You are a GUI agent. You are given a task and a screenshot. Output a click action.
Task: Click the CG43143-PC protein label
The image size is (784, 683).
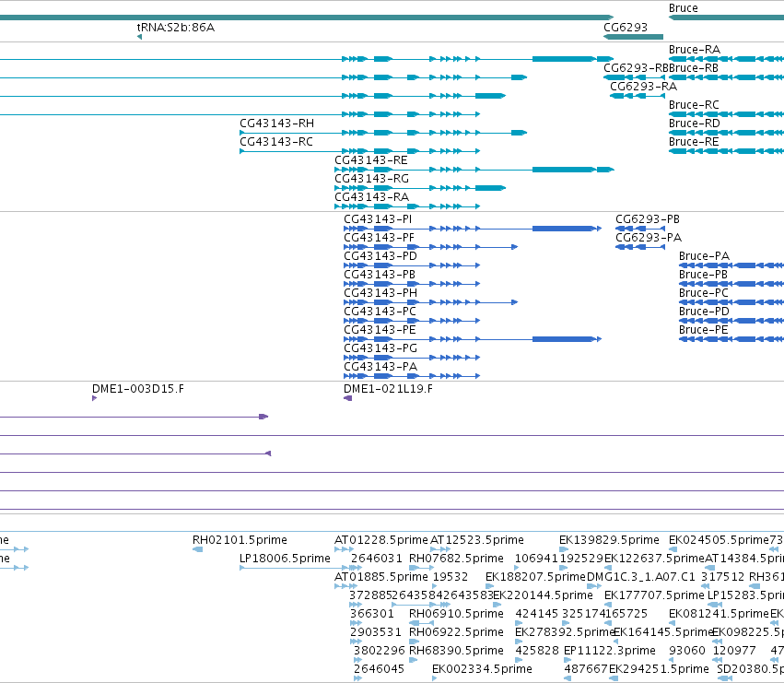pyautogui.click(x=380, y=312)
